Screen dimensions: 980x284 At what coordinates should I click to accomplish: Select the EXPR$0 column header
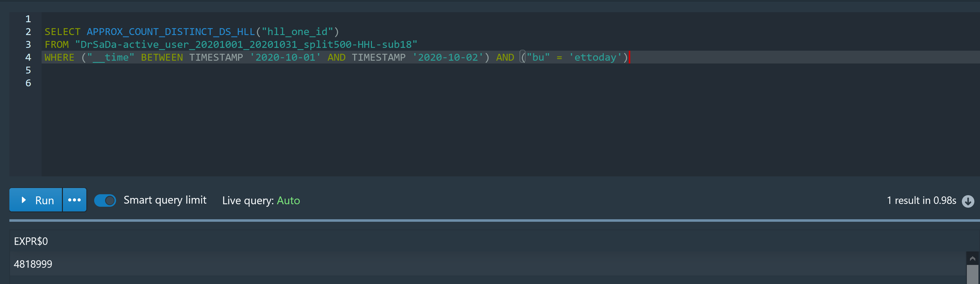click(x=31, y=241)
